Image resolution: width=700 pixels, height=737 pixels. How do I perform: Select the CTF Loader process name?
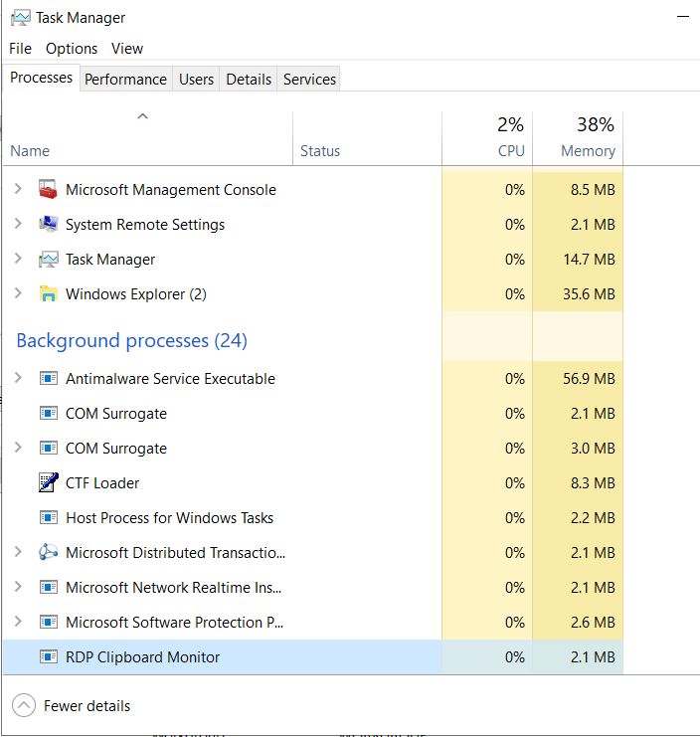click(x=102, y=482)
